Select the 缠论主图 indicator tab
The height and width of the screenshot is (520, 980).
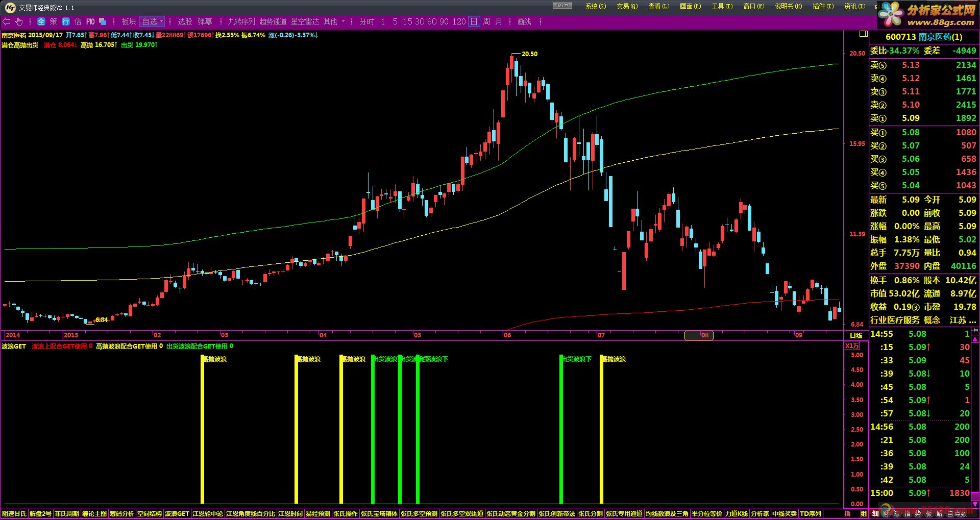tap(94, 513)
